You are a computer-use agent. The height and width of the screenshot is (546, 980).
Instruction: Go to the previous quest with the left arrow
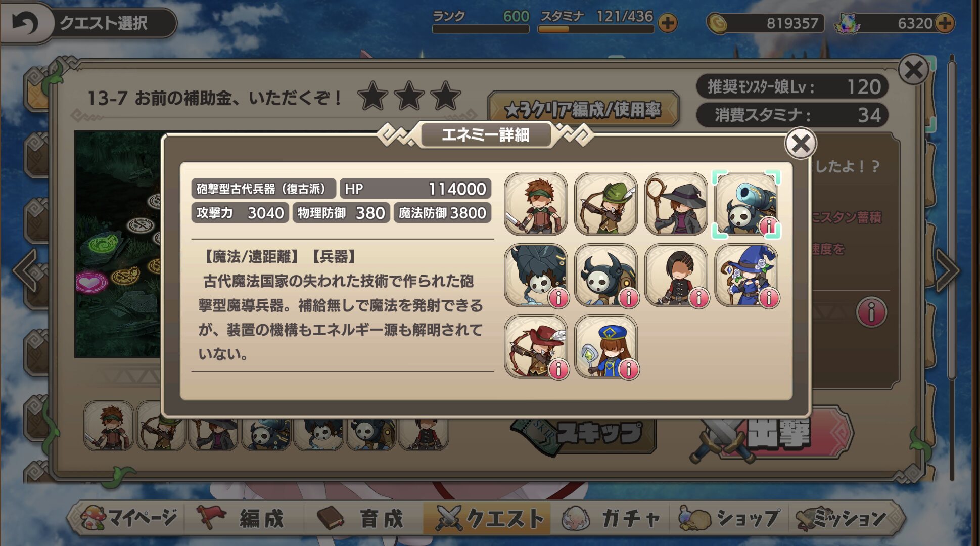pos(25,270)
